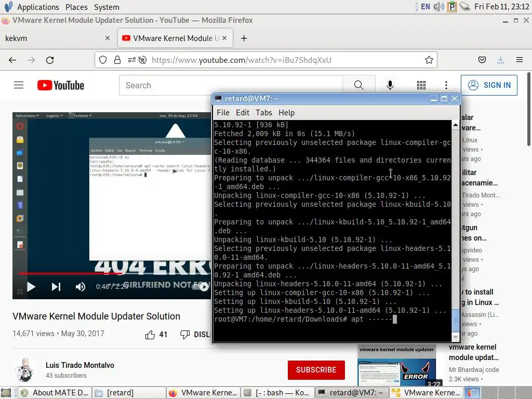Viewport: 532px width, 399px height.
Task: Click the Firefox URL address bar
Action: (x=265, y=60)
